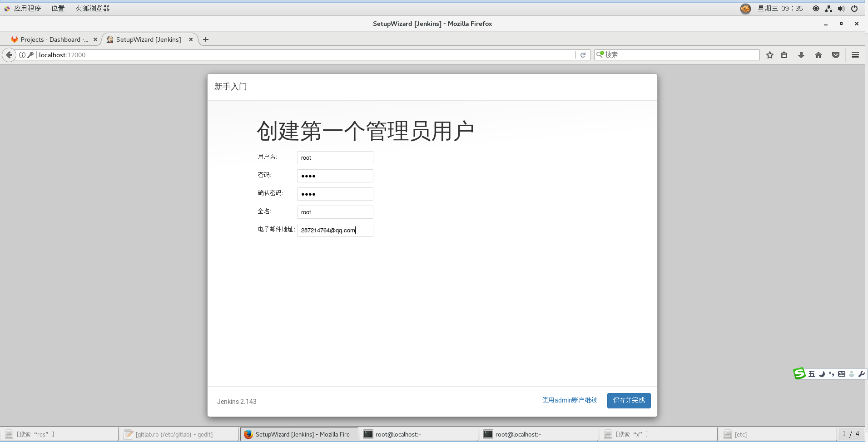Click the user icon on the input method bar
The width and height of the screenshot is (868, 442).
coord(852,374)
